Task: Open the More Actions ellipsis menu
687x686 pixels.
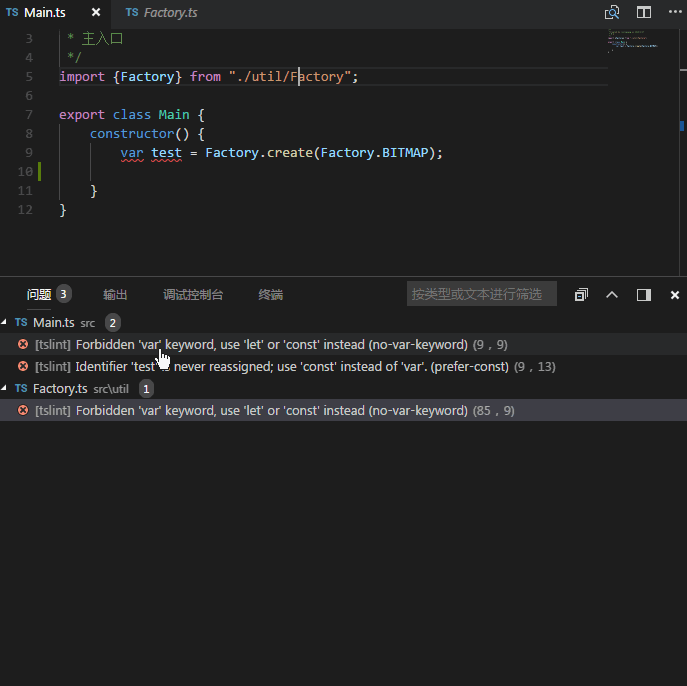Action: pos(674,13)
